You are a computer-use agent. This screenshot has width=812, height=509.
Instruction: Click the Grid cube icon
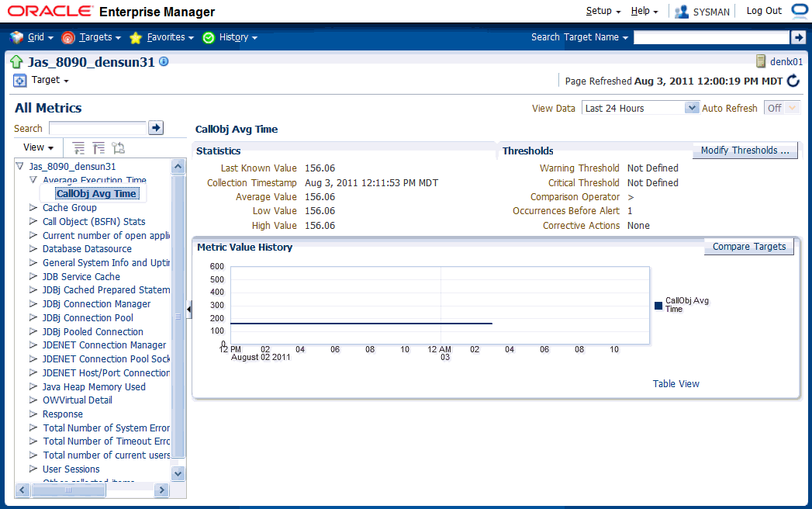(16, 37)
